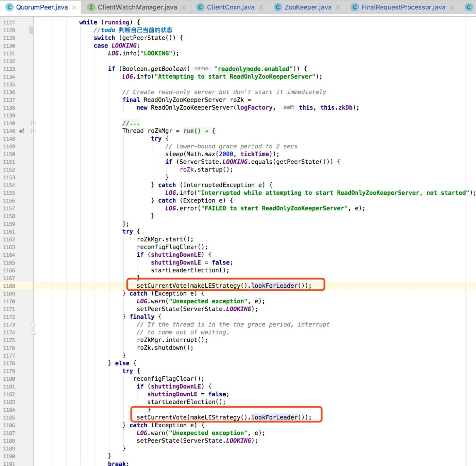Click the interface icon on ClientWatchManager.java tab
The width and height of the screenshot is (476, 466).
91,7
